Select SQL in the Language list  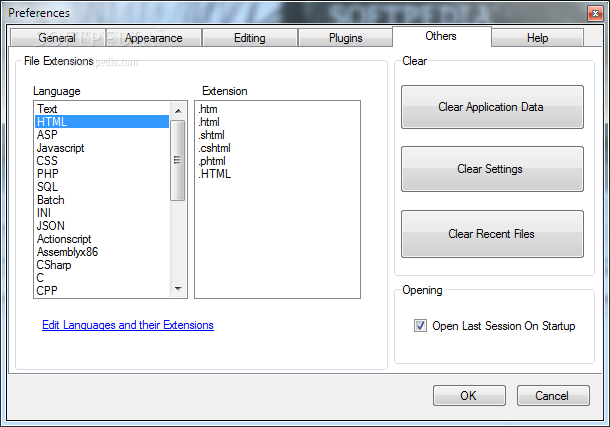coord(102,187)
